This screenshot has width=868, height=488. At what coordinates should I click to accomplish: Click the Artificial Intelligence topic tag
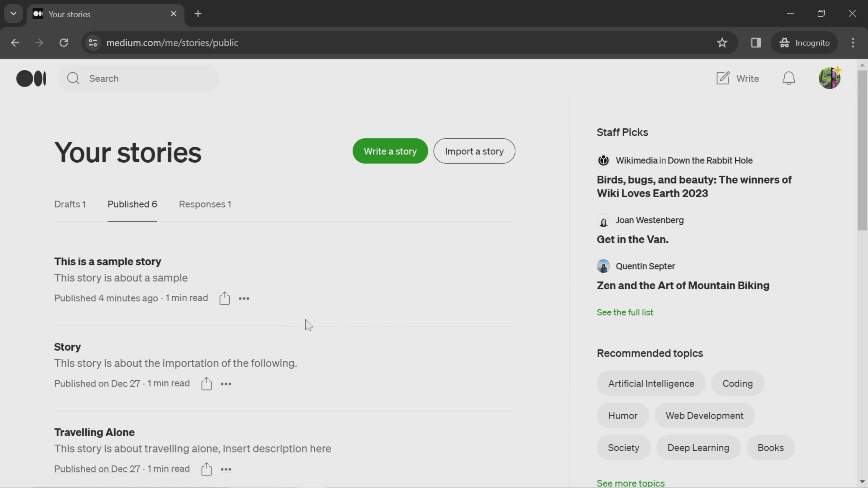point(651,384)
